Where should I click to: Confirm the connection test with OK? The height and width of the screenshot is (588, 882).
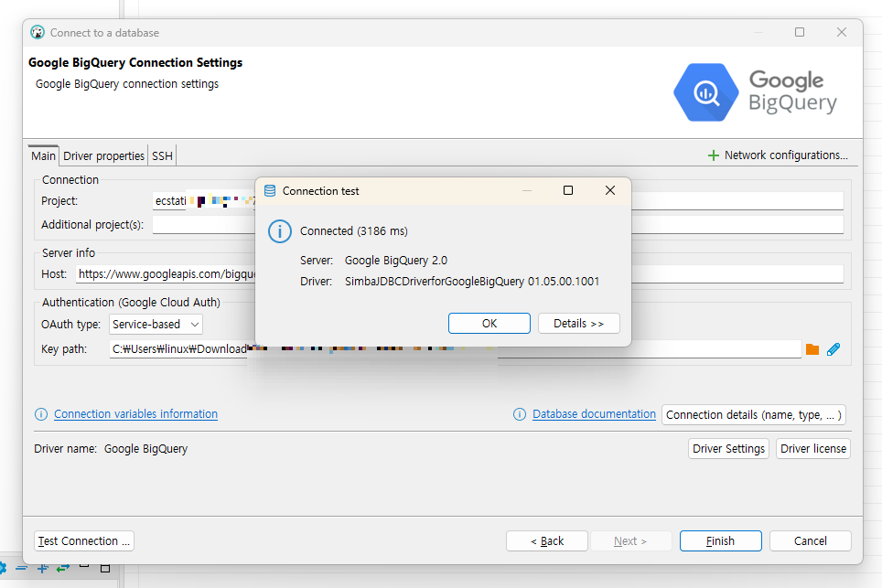(x=489, y=323)
